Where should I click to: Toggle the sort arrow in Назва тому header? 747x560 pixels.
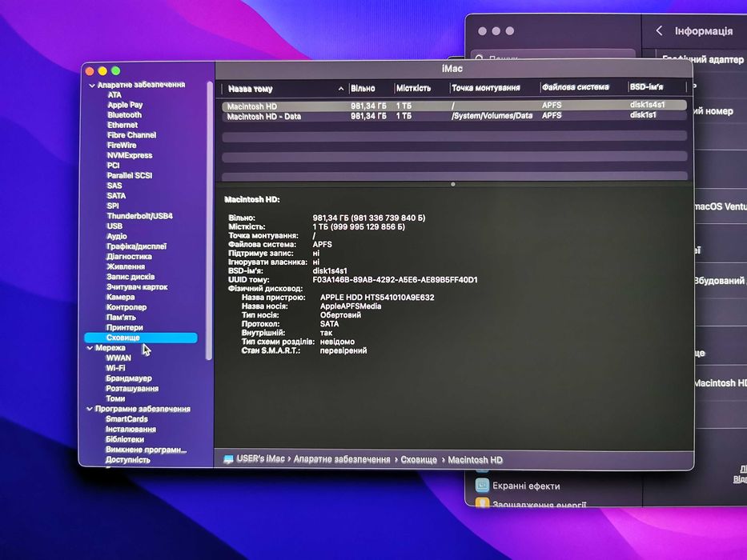[x=340, y=89]
